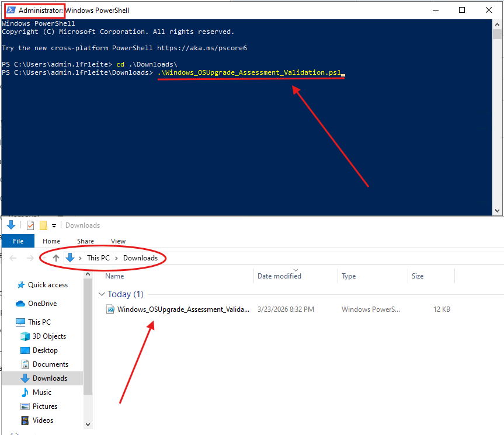The height and width of the screenshot is (435, 504).
Task: Click the Name column header
Action: 114,276
